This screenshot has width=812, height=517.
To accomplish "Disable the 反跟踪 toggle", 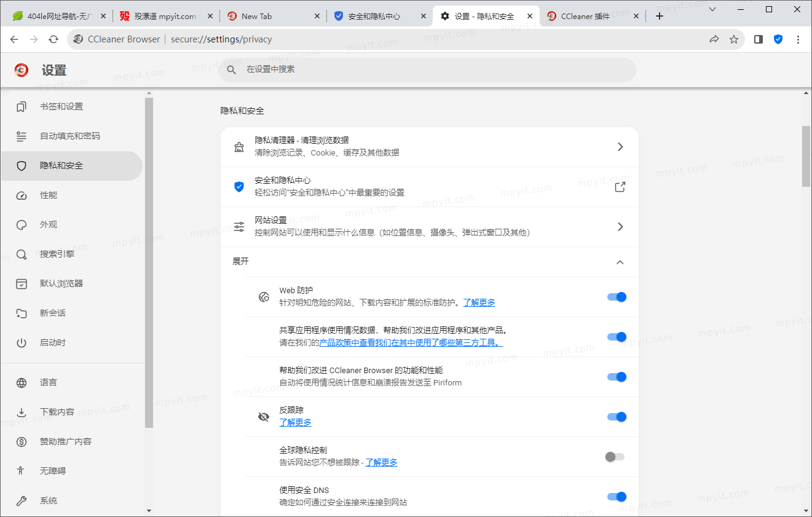I will (617, 417).
